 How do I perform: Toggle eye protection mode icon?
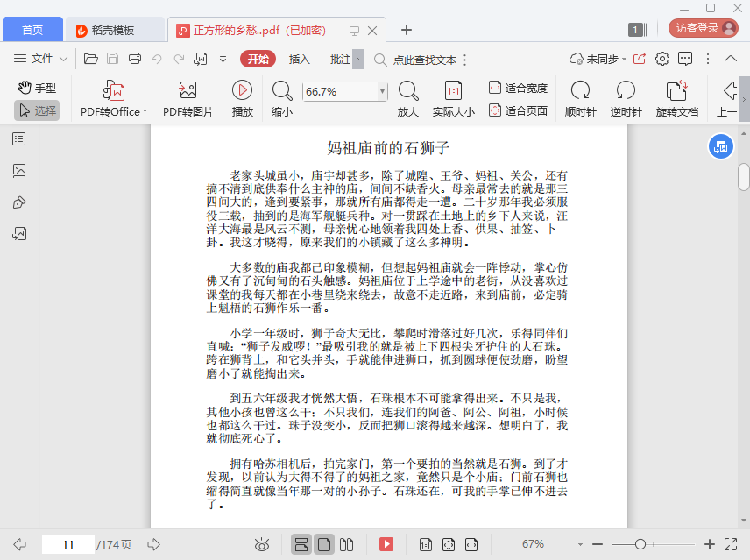coord(262,544)
